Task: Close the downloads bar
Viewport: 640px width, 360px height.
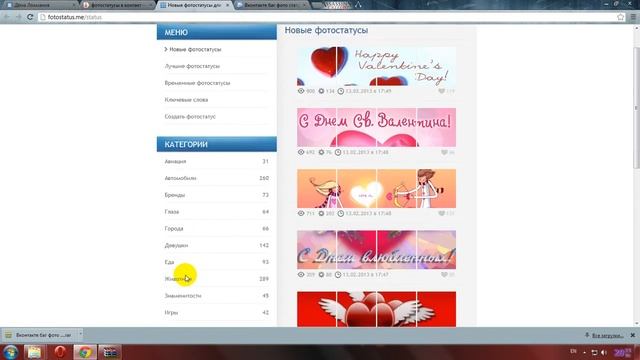Action: click(x=633, y=335)
